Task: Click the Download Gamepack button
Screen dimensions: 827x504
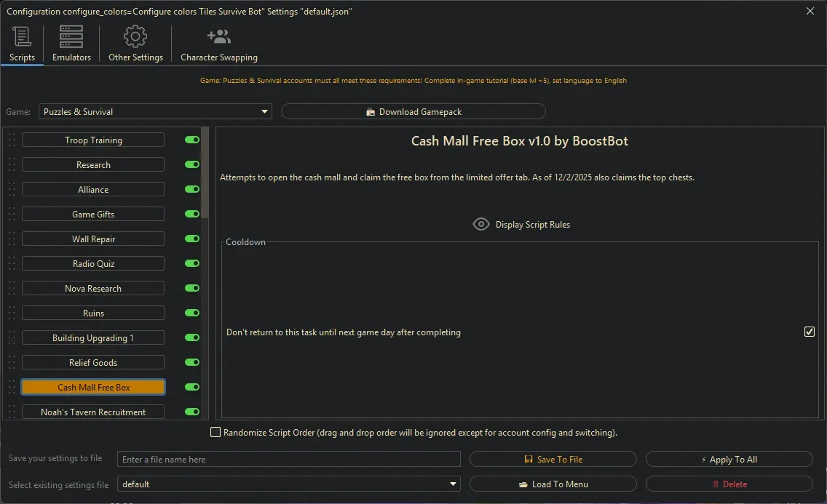Action: pos(413,112)
